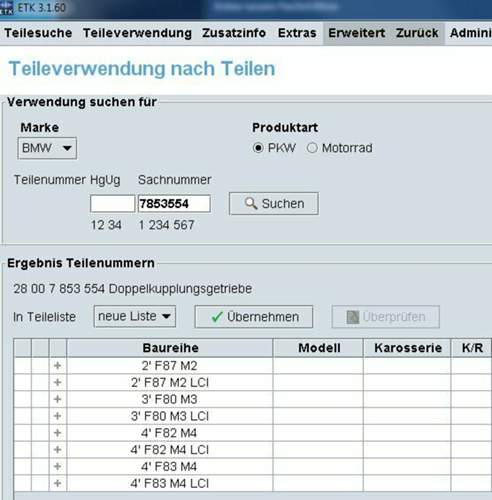
Task: Click the Karosserie column header
Action: point(407,348)
